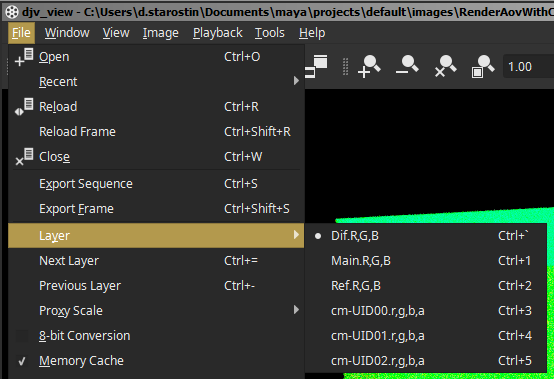Open the File menu
Viewport: 554px width, 379px height.
(x=21, y=33)
